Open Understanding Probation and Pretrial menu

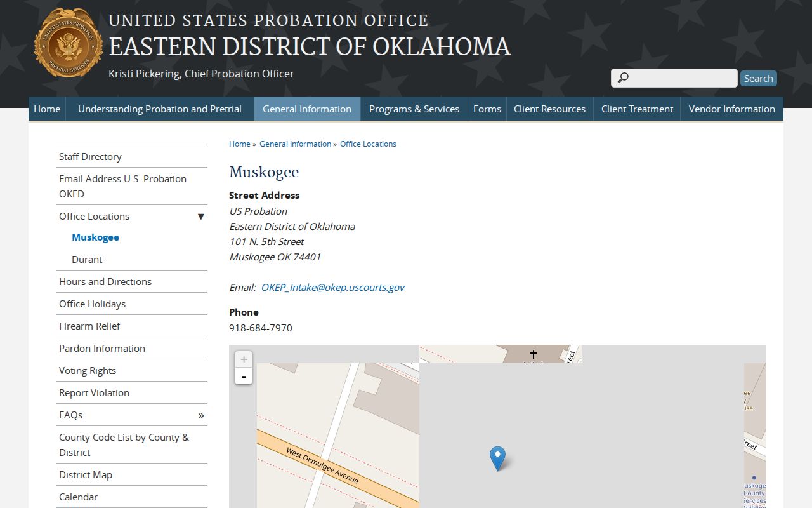click(x=160, y=109)
